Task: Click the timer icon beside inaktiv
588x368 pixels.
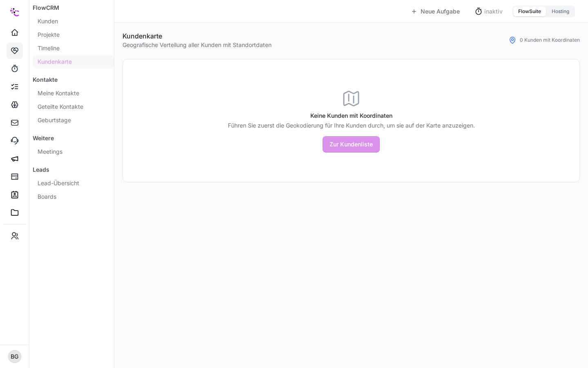Action: [x=479, y=11]
